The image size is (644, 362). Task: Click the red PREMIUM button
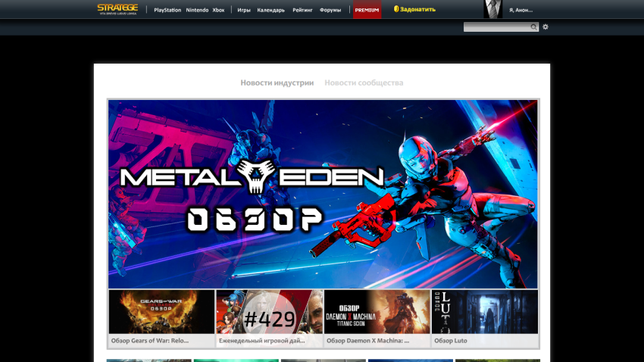pyautogui.click(x=367, y=9)
